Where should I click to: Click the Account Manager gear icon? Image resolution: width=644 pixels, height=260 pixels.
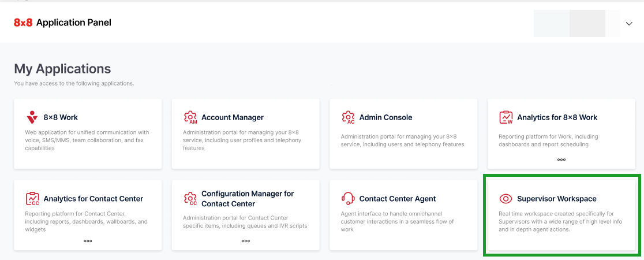click(190, 117)
